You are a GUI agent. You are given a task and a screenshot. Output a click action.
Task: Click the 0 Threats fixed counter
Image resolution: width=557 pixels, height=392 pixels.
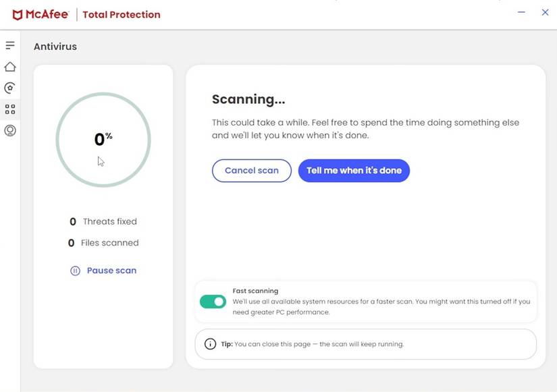point(103,221)
